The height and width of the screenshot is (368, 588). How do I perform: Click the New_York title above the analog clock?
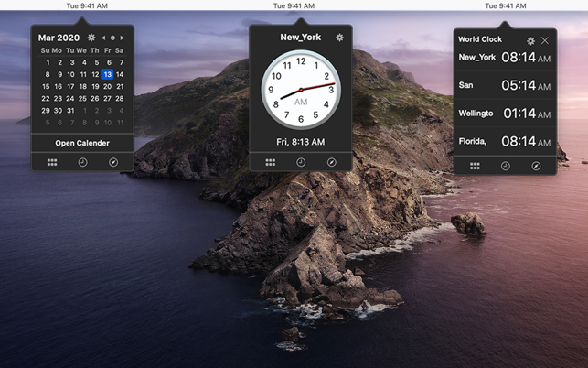300,38
